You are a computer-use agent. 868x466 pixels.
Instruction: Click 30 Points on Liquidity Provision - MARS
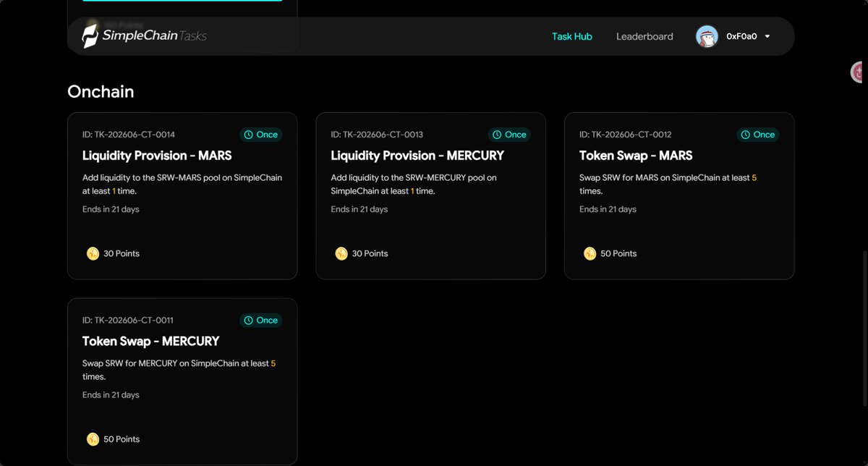(x=122, y=254)
